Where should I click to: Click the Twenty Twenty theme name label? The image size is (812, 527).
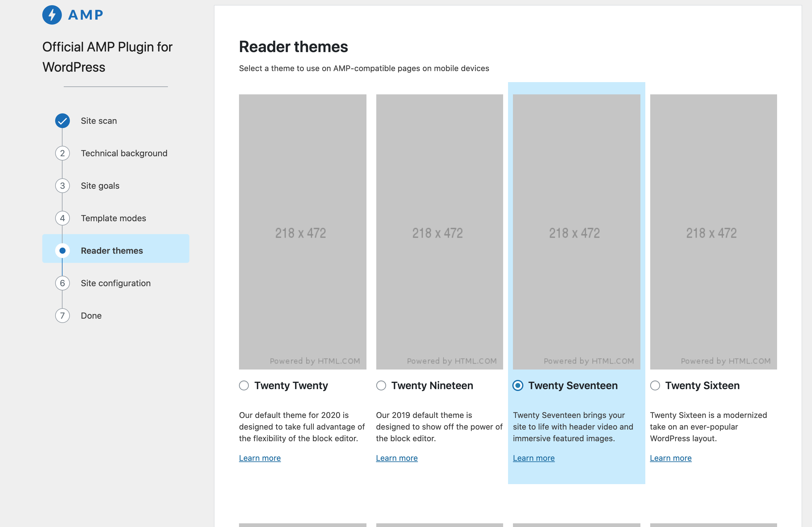pos(291,385)
